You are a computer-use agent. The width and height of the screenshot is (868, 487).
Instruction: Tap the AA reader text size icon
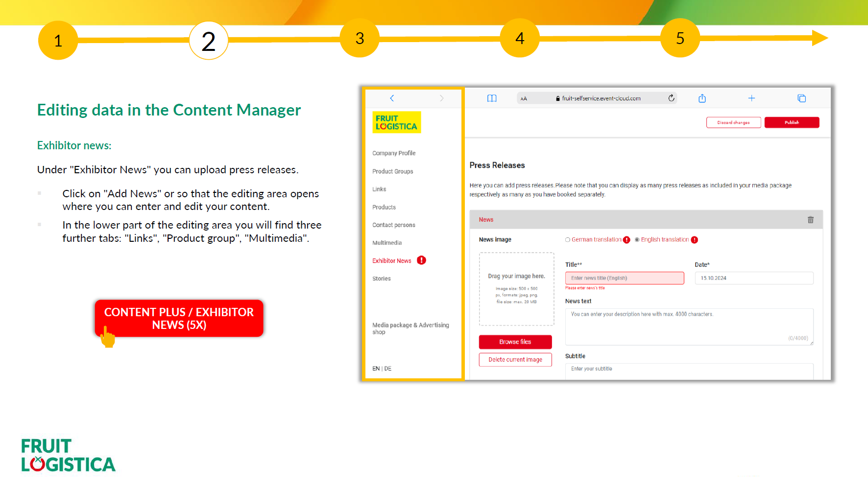pos(524,98)
